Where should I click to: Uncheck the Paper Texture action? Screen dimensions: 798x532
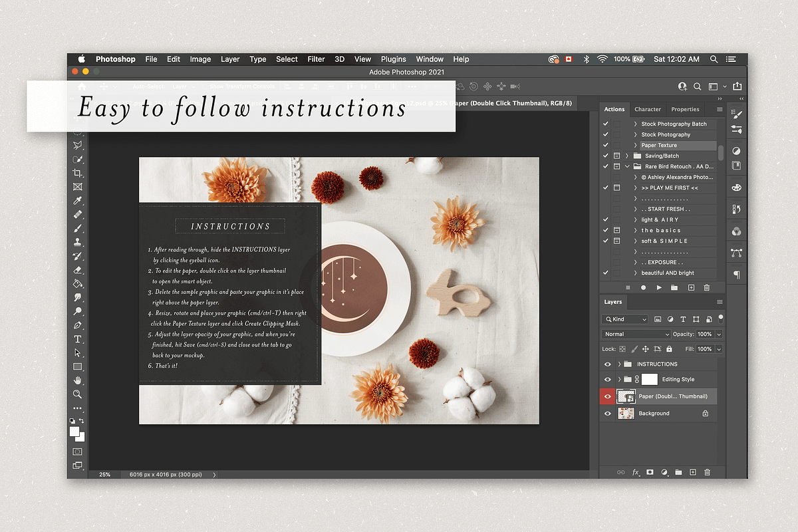pos(605,145)
